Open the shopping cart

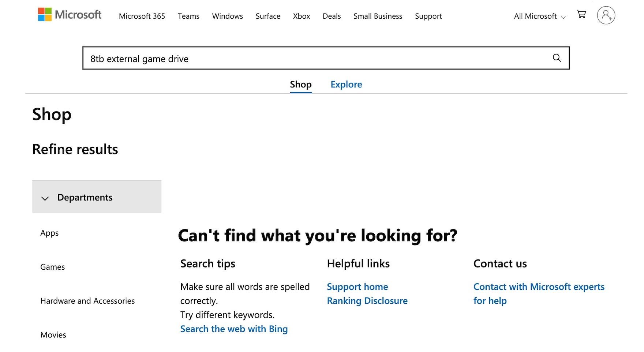(581, 15)
